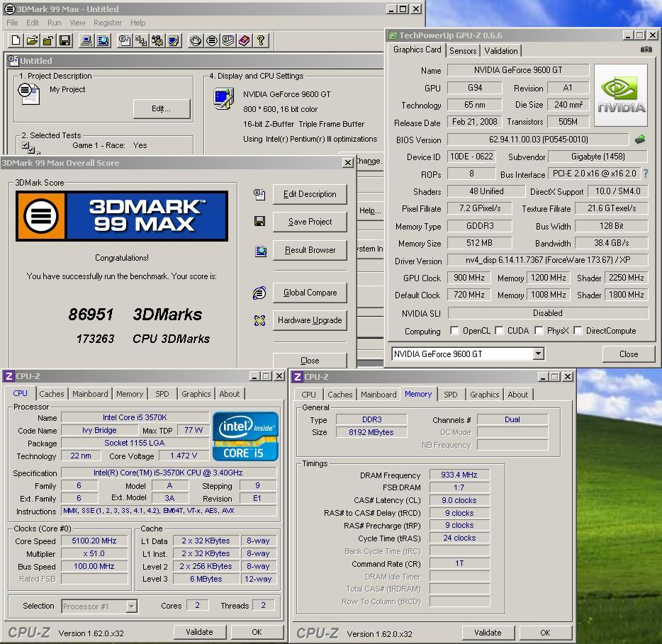Viewport: 662px width, 644px height.
Task: Click the Intel Core i5 logo badge
Action: 245,436
